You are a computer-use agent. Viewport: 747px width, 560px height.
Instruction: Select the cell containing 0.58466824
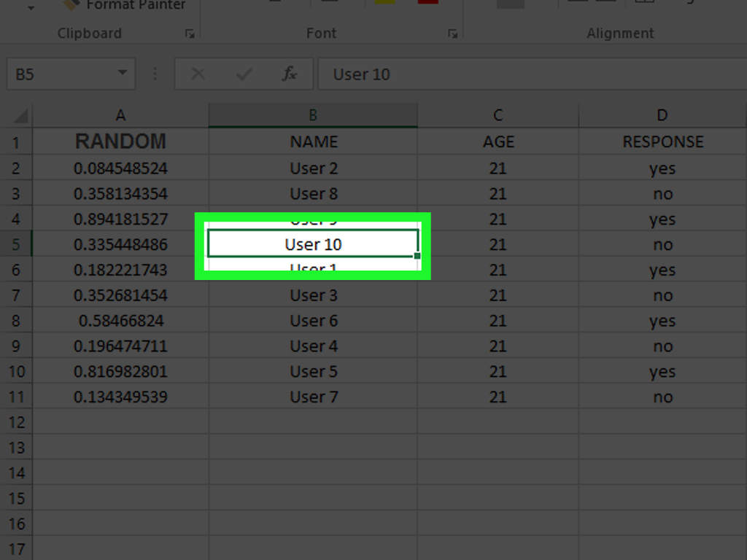pyautogui.click(x=120, y=320)
